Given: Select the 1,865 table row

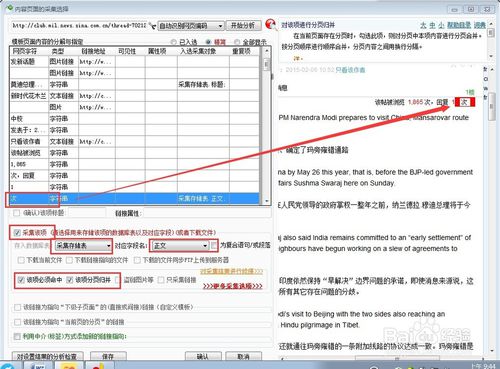Looking at the screenshot, I should pyautogui.click(x=134, y=164).
